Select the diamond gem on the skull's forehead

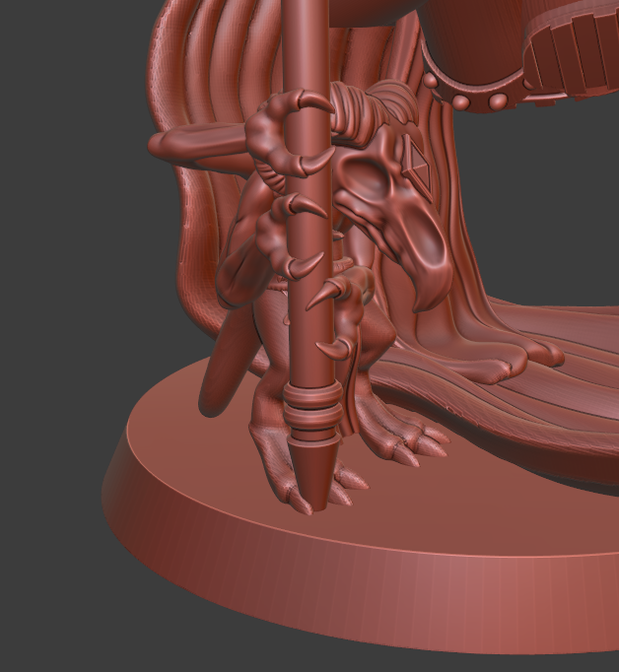point(416,168)
